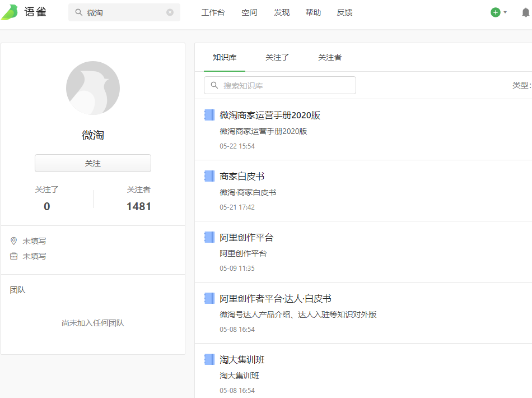Click the magnifier icon in top search
This screenshot has height=398, width=532.
[x=79, y=12]
